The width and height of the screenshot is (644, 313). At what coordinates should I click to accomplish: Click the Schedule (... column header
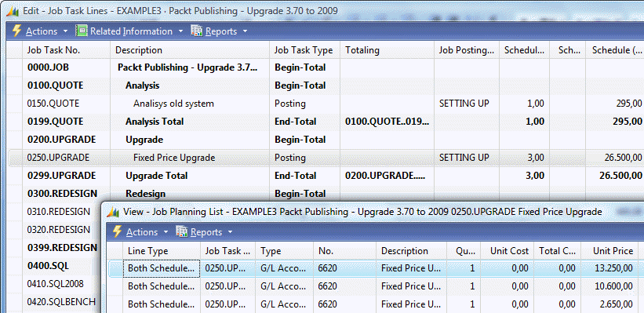point(615,50)
